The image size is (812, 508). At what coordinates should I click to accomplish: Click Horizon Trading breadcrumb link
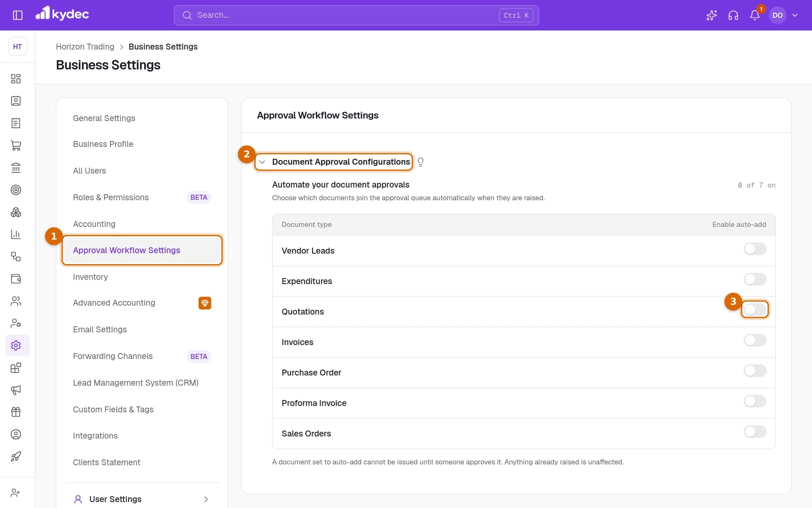[85, 47]
